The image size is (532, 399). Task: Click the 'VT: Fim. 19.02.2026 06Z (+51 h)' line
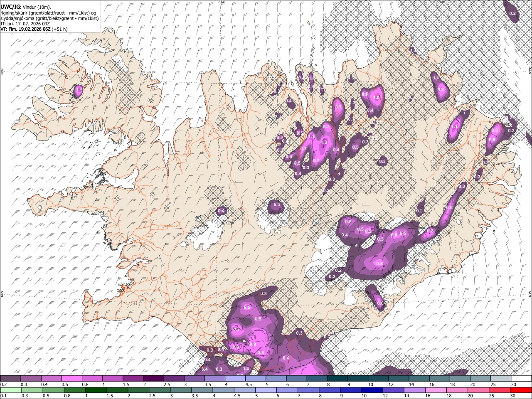(34, 29)
